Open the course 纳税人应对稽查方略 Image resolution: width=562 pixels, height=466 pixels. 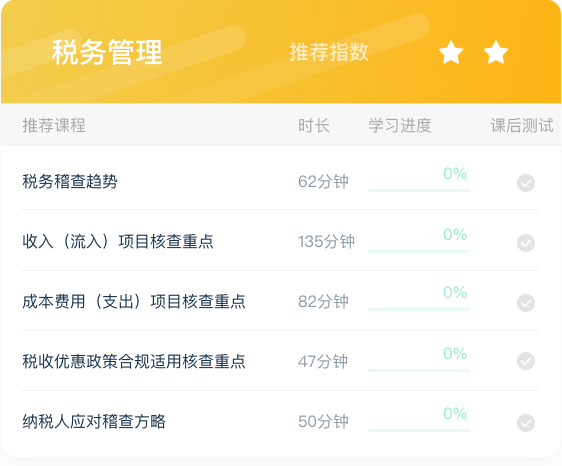(x=94, y=422)
